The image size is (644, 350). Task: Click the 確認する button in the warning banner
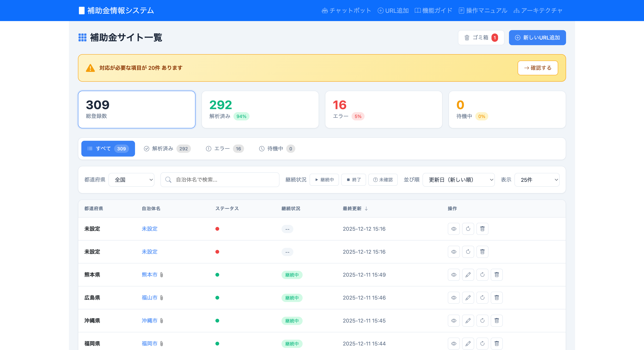(538, 68)
